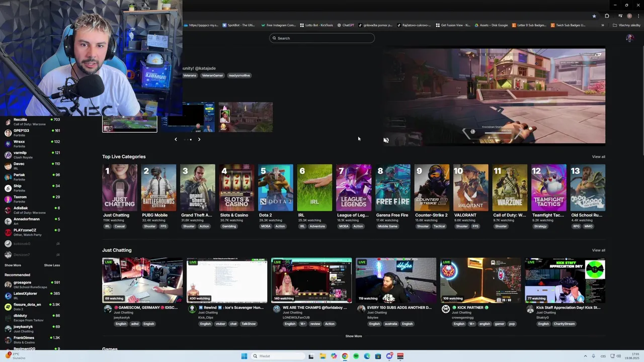Open Wraxx's avatar in followed list
Viewport: 644px width, 362px height.
[8, 144]
